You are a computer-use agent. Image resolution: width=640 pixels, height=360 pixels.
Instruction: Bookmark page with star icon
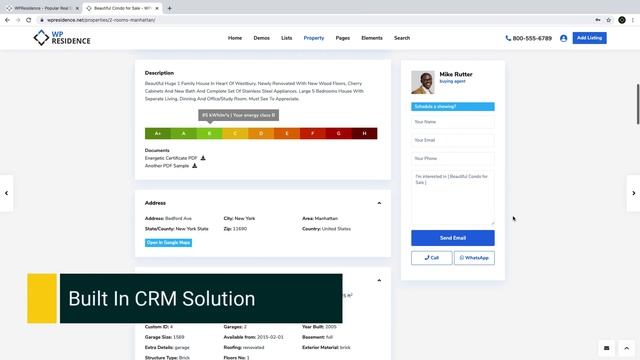tap(609, 20)
